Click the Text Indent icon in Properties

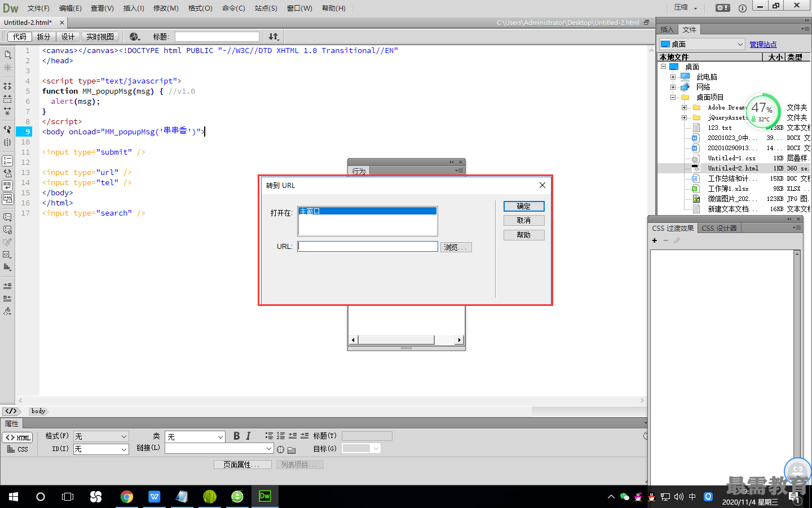click(304, 436)
